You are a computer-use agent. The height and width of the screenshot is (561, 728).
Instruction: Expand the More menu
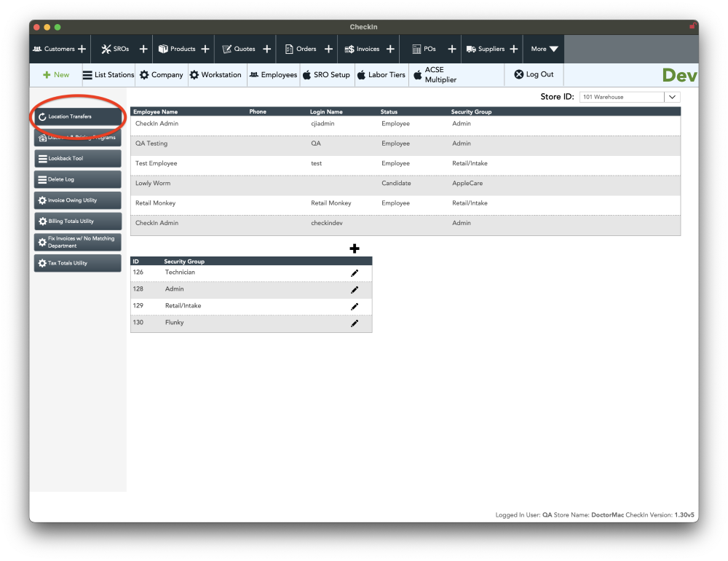point(544,49)
